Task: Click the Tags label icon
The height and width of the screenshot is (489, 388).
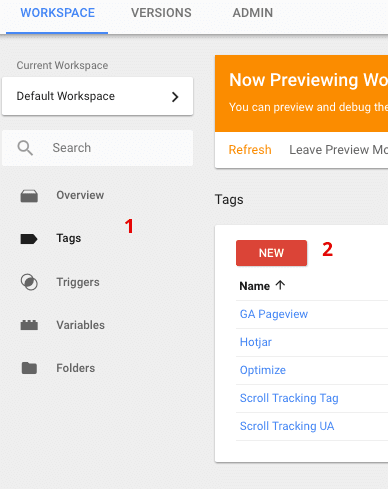Action: 29,239
